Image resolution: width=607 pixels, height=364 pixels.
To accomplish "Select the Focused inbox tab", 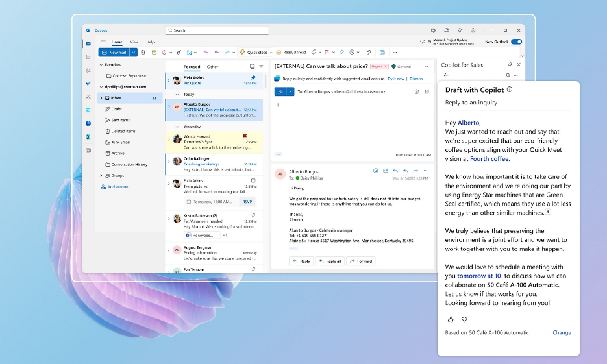I will click(192, 67).
